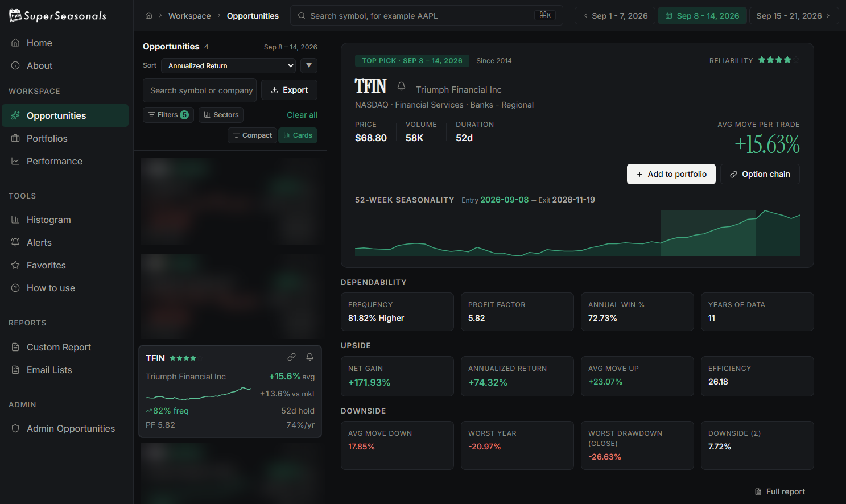Open the Option chain
This screenshot has height=504, width=846.
760,174
